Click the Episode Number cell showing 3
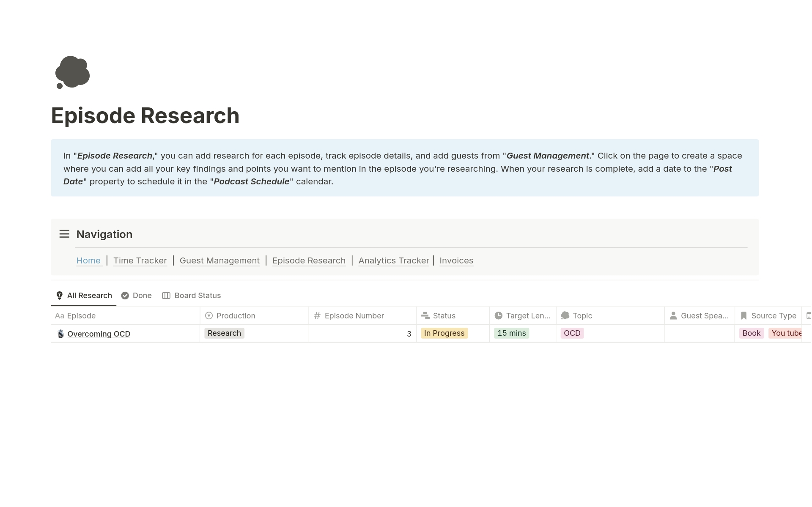The image size is (812, 507). (362, 334)
